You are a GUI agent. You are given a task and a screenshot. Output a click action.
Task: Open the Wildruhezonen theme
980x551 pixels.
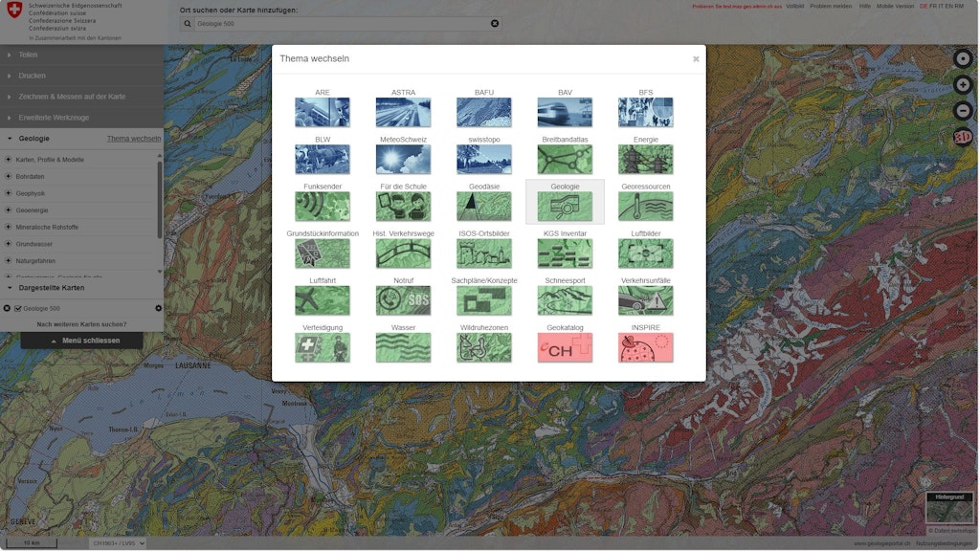click(x=483, y=347)
